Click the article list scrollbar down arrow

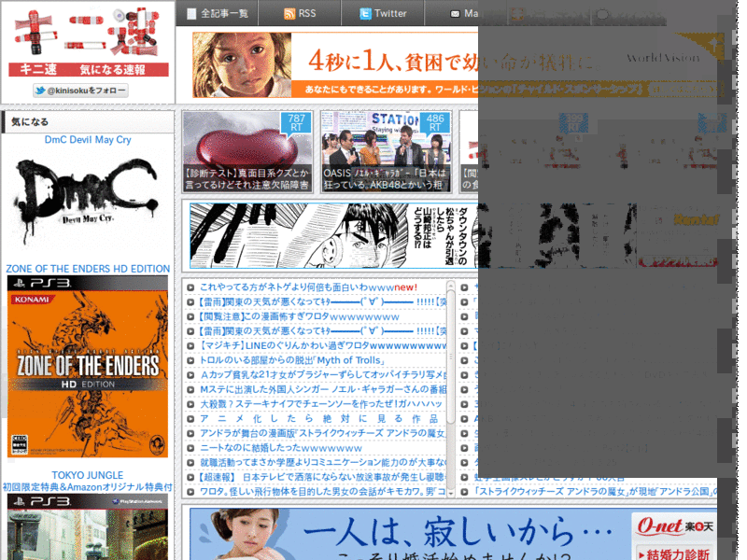[x=451, y=494]
